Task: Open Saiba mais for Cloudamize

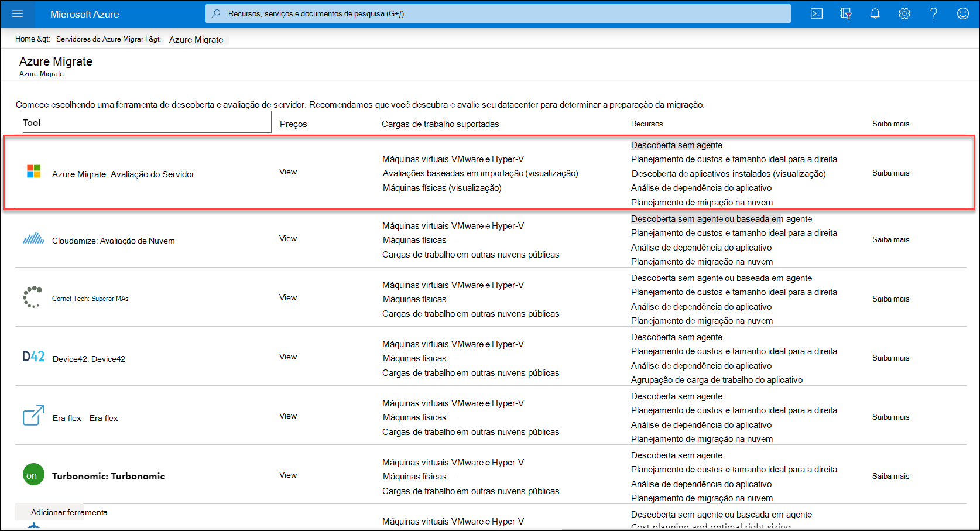Action: pyautogui.click(x=890, y=239)
